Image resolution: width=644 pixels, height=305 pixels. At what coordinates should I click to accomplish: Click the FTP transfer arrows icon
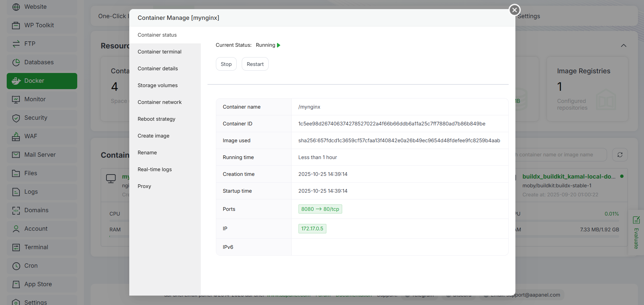pos(16,44)
